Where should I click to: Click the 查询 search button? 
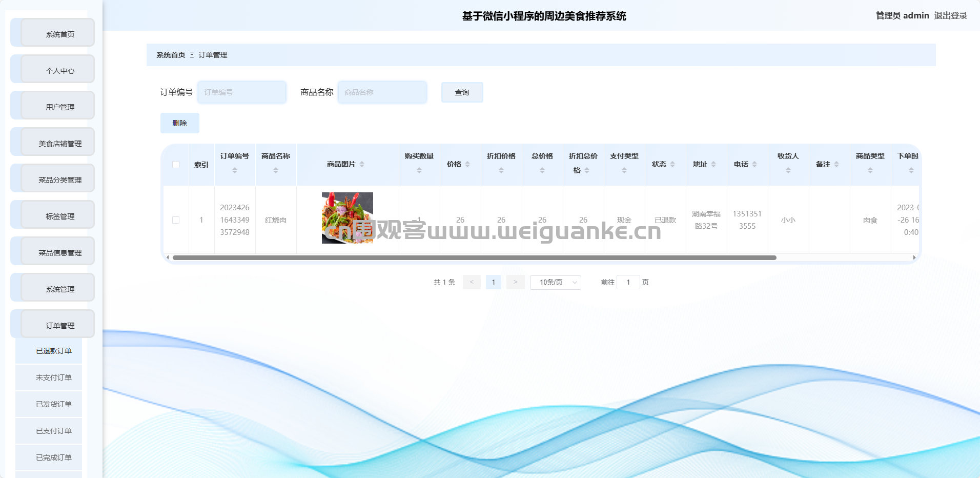point(462,92)
